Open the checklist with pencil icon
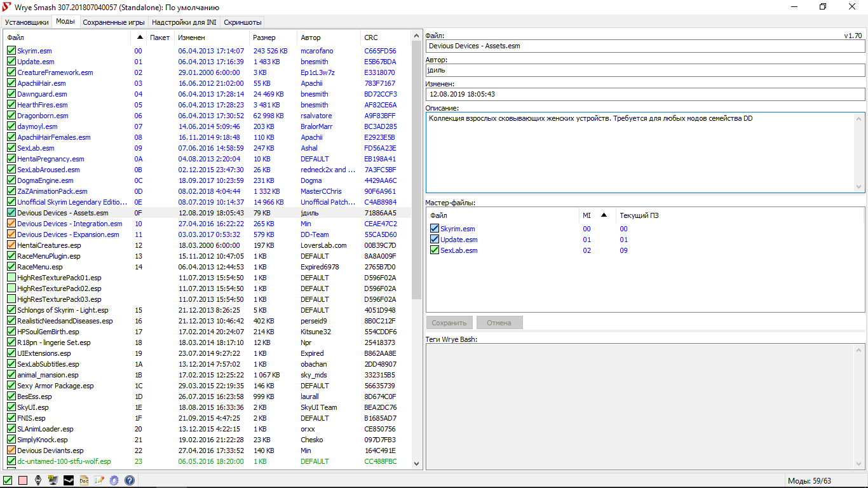Image resolution: width=868 pixels, height=488 pixels. point(99,480)
